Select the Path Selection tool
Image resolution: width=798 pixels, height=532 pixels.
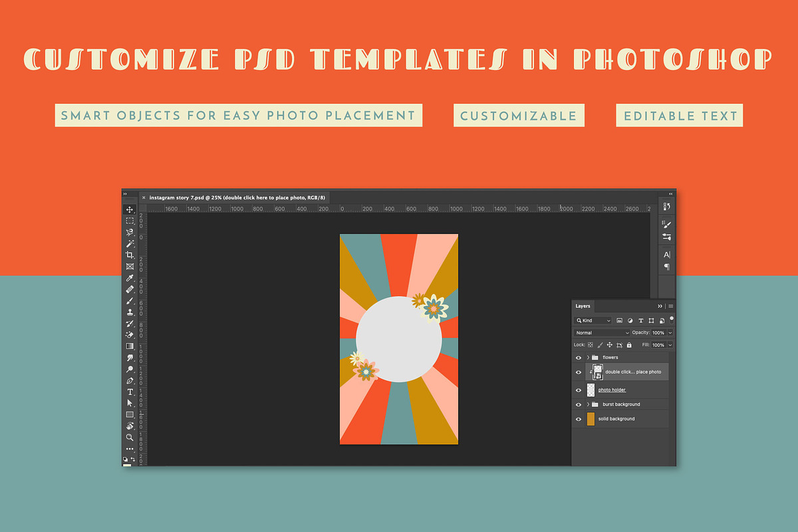coord(130,403)
